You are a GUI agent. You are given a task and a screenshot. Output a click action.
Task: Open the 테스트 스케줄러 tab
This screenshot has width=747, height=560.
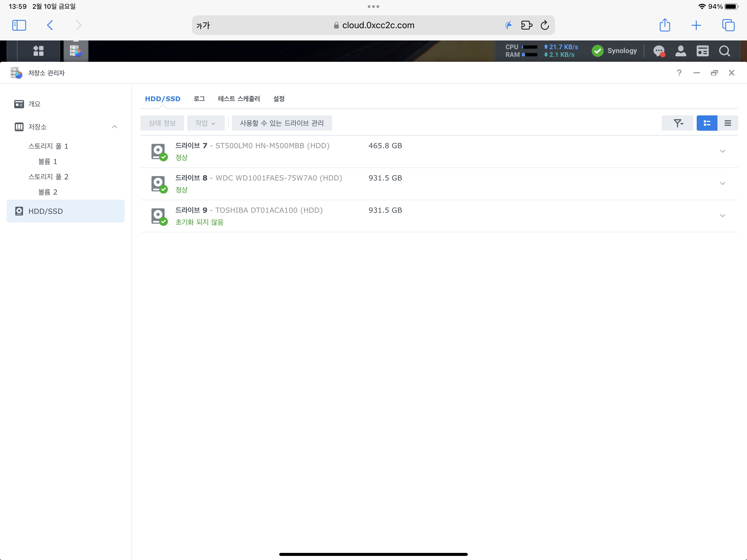[239, 99]
